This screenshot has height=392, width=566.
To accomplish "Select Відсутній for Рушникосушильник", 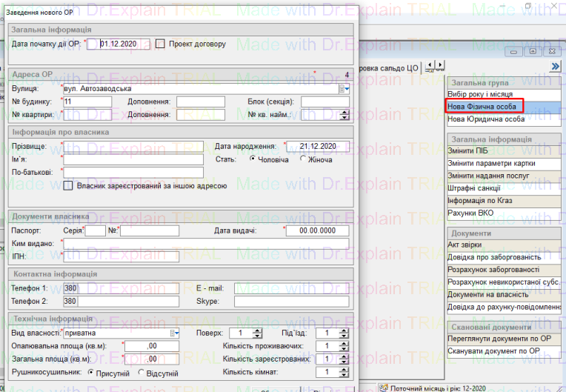I will (x=141, y=372).
